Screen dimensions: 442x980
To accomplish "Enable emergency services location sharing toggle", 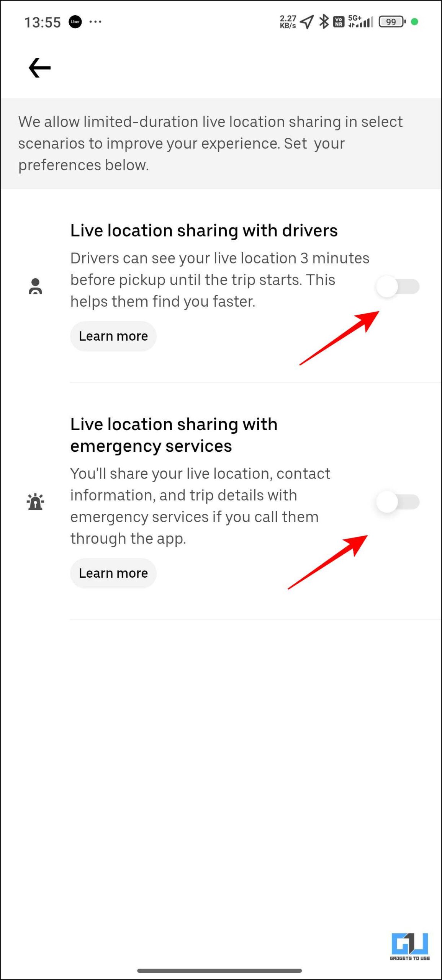I will pyautogui.click(x=398, y=502).
